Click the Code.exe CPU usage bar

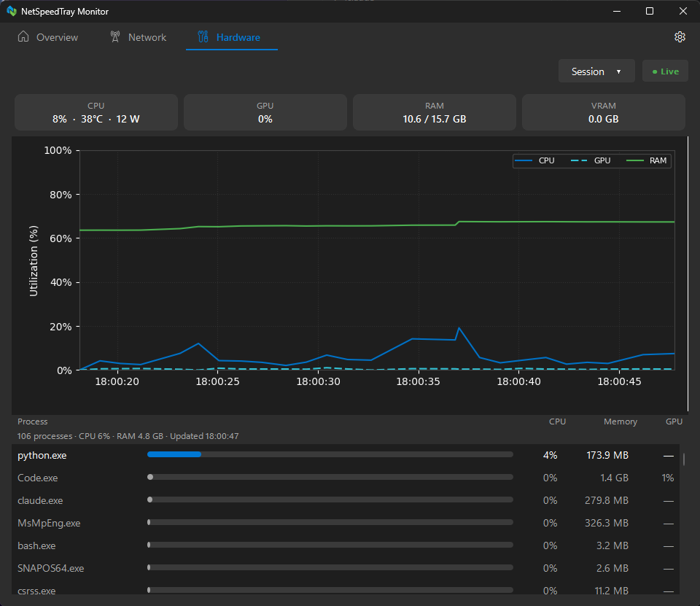pos(330,477)
